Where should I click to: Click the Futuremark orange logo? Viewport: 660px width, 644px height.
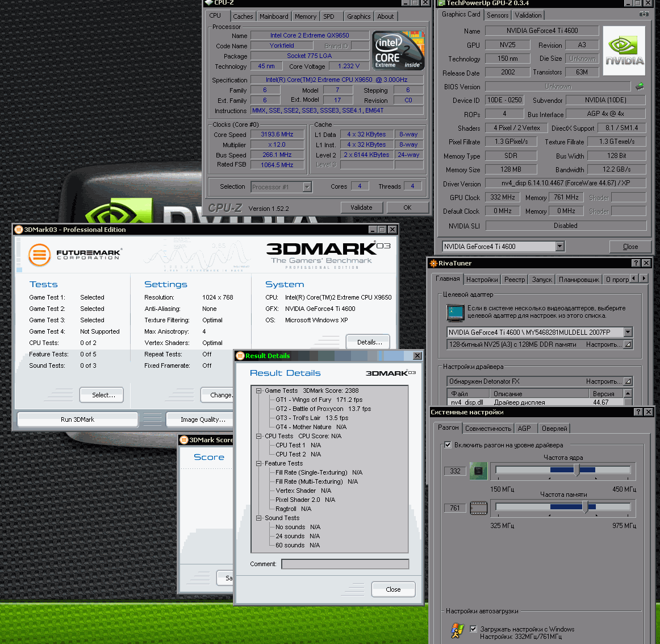tap(39, 255)
